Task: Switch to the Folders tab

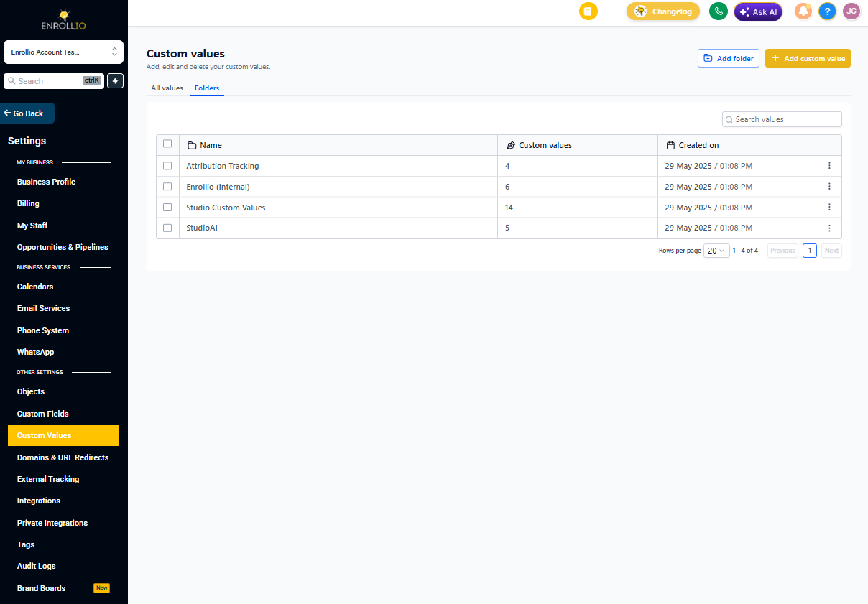Action: click(207, 88)
